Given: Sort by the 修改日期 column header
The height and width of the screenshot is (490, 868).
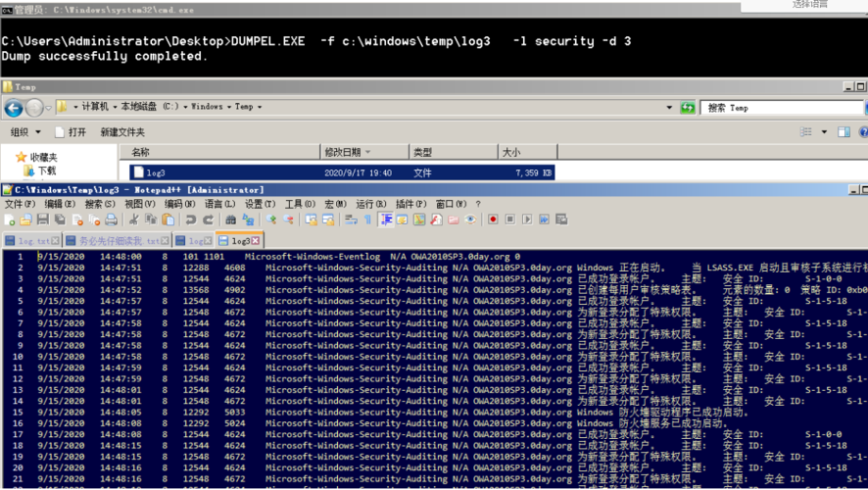Looking at the screenshot, I should [x=364, y=152].
